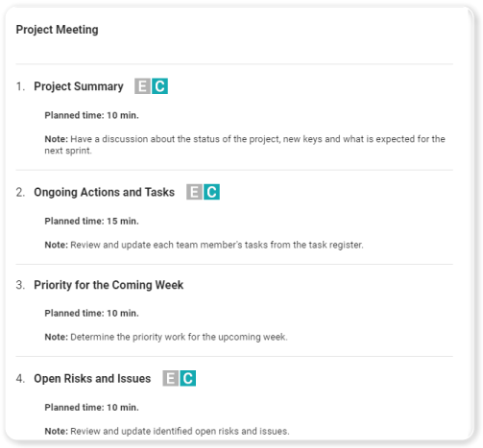Image resolution: width=483 pixels, height=448 pixels.
Task: Open the teal C badge next to Open Risks and Issues
Action: coord(187,378)
